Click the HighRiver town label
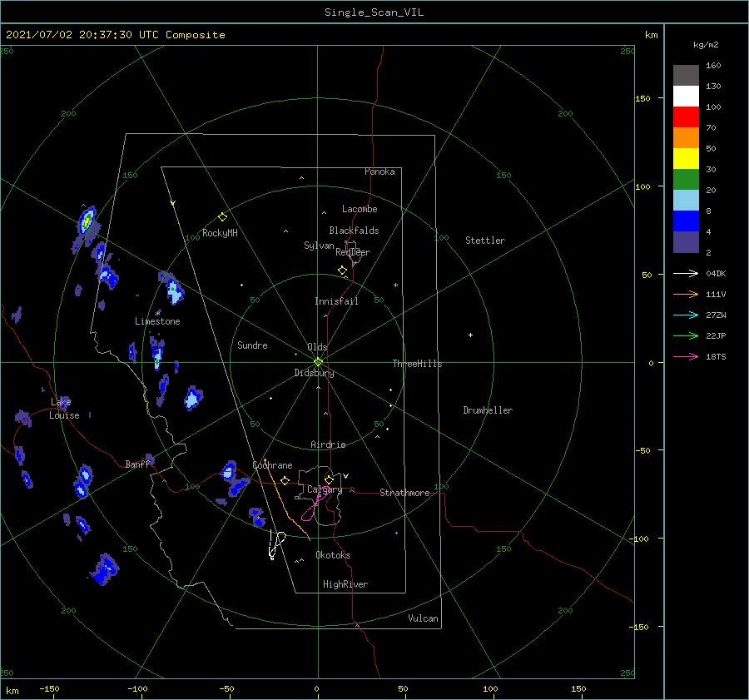 click(345, 584)
